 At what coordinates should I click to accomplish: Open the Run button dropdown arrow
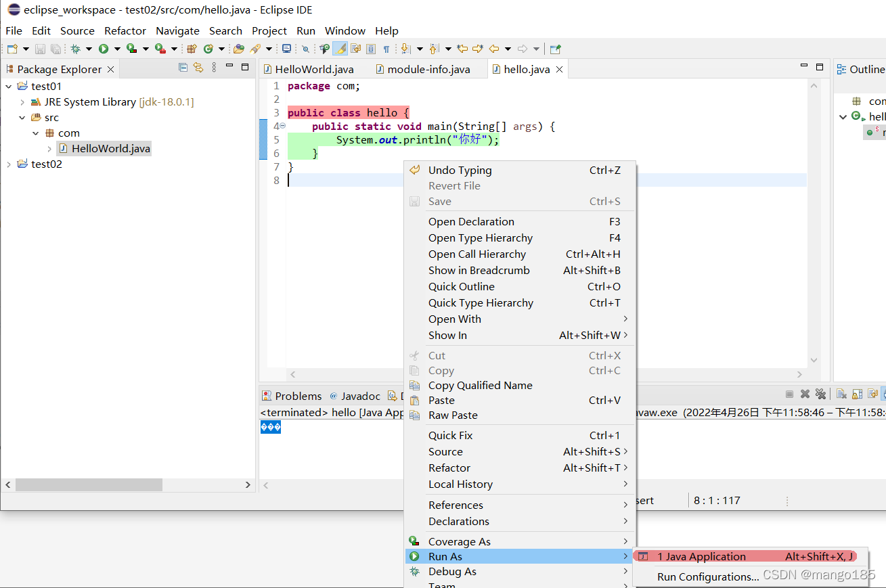point(116,49)
